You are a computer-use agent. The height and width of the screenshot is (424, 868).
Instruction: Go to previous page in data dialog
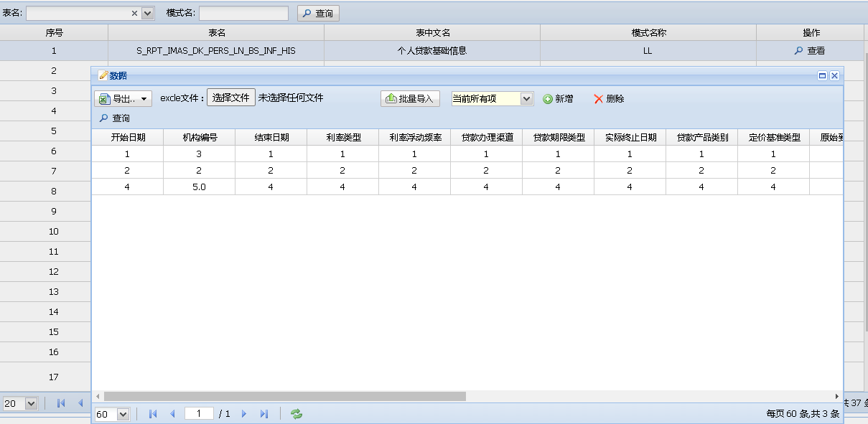tap(172, 414)
